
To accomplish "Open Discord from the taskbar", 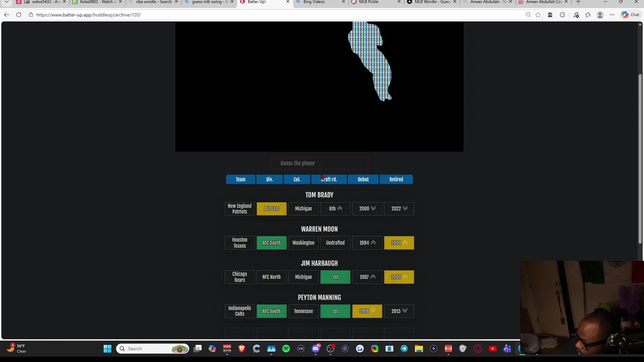I will pyautogui.click(x=315, y=349).
